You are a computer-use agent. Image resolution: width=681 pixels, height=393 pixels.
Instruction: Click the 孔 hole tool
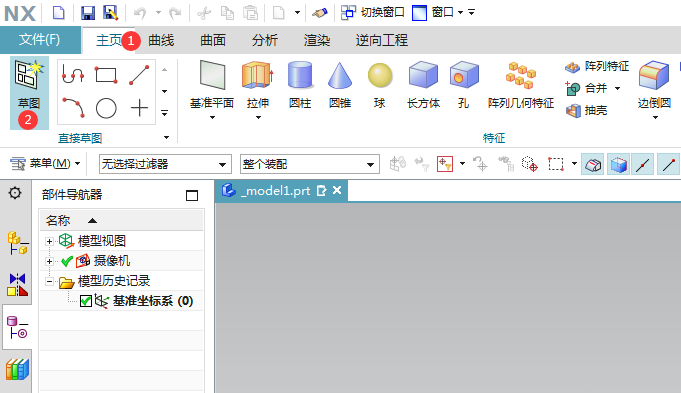click(x=464, y=85)
